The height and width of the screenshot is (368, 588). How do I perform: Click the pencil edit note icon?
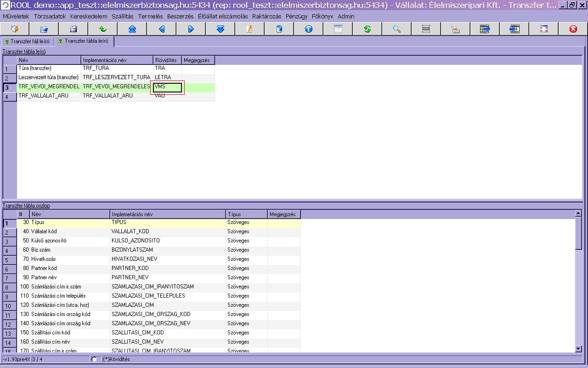click(249, 29)
